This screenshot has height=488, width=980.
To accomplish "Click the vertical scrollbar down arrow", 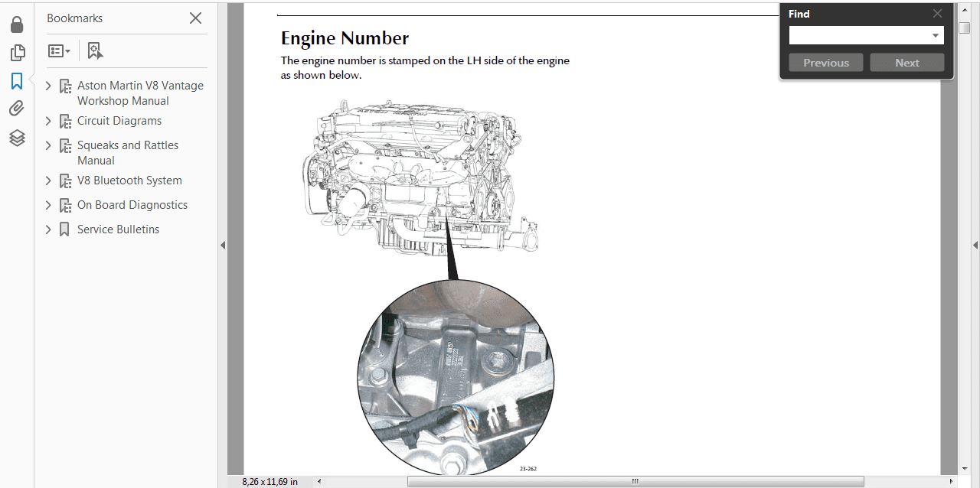I will 965,467.
